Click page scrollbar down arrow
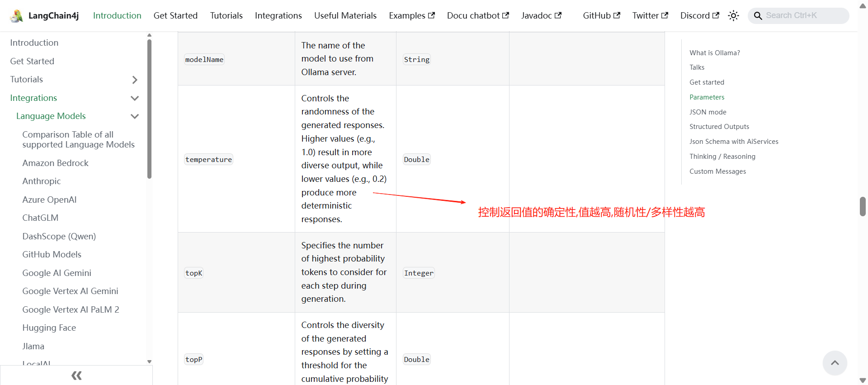Screen dimensions: 868x385 (x=863, y=380)
